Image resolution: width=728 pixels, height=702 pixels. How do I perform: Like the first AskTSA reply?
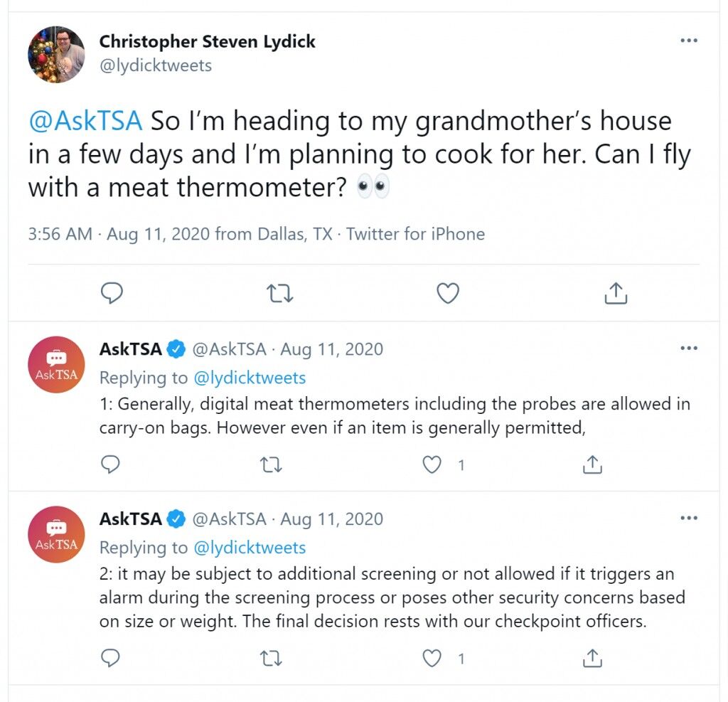coord(432,464)
